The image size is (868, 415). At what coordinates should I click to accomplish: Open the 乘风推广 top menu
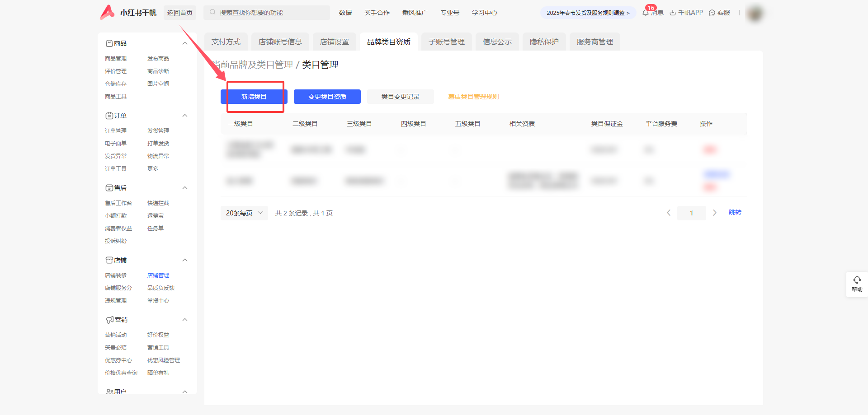pyautogui.click(x=415, y=13)
